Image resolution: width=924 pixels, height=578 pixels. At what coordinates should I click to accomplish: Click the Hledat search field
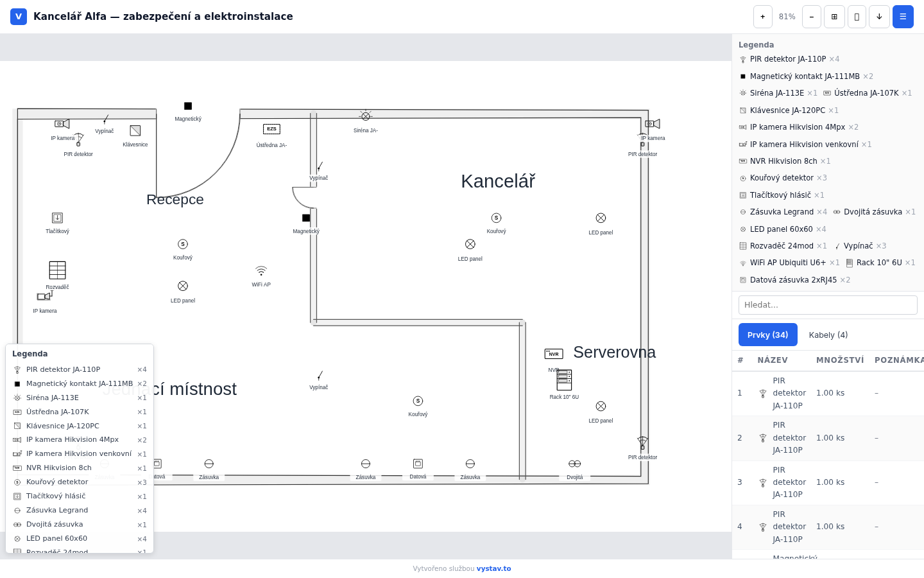[x=828, y=305]
